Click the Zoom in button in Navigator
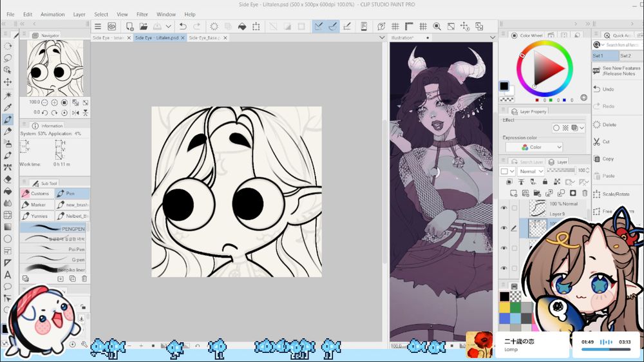The image size is (644, 362). pyautogui.click(x=54, y=102)
